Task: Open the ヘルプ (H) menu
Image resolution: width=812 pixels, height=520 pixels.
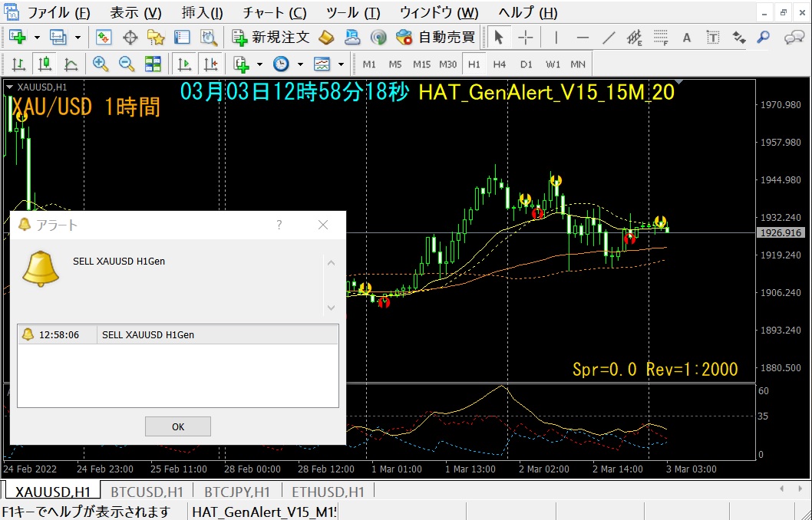Action: pyautogui.click(x=528, y=12)
